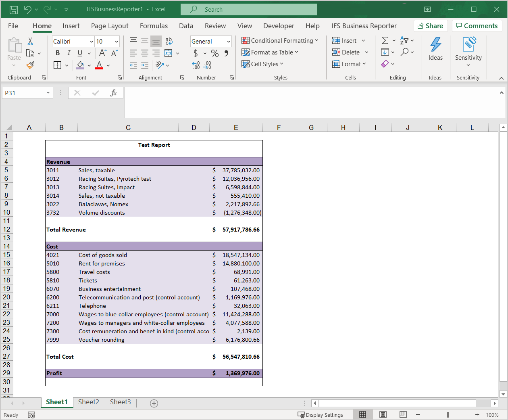
Task: Switch to the Formulas ribbon tab
Action: pyautogui.click(x=154, y=26)
